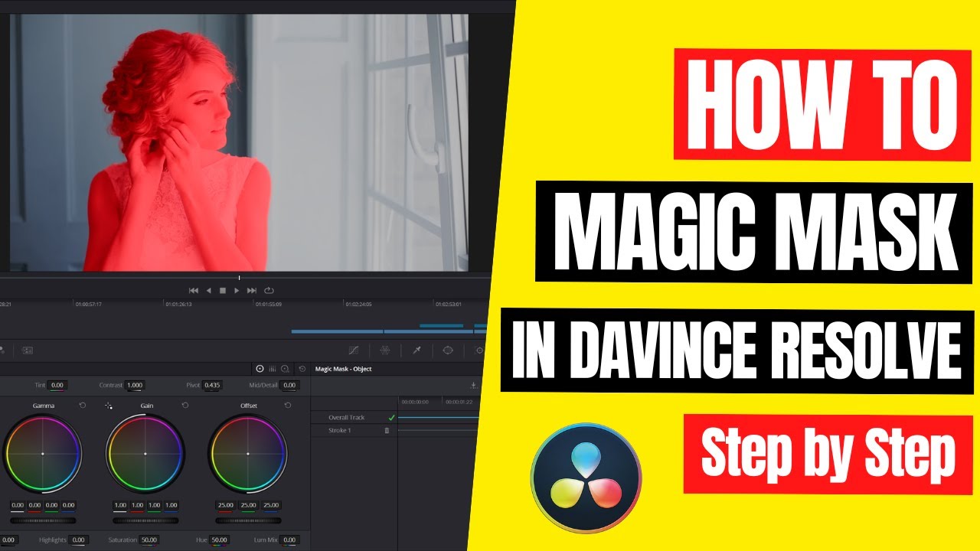The image size is (980, 551).
Task: Click Gamma blue value field
Action: click(68, 505)
